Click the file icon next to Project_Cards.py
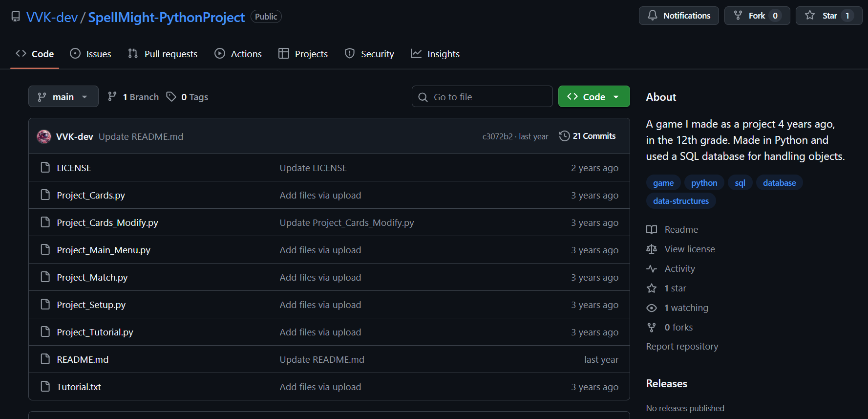 [45, 195]
